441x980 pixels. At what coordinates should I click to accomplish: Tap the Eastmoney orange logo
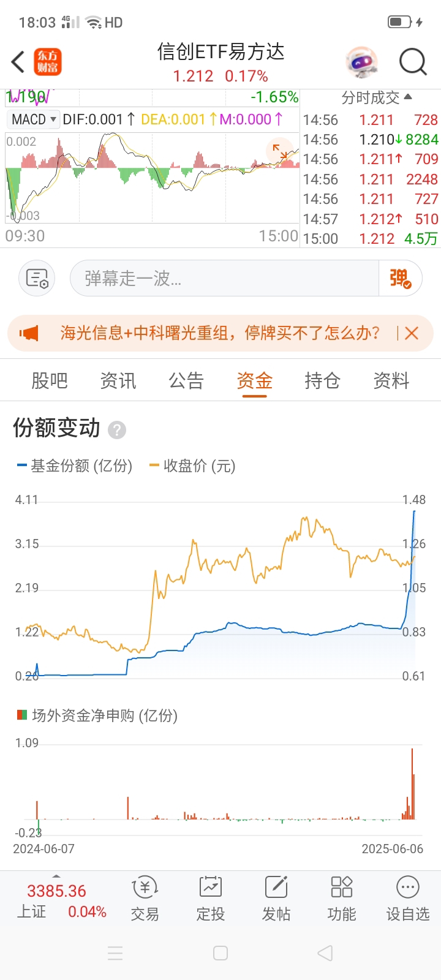tap(47, 62)
